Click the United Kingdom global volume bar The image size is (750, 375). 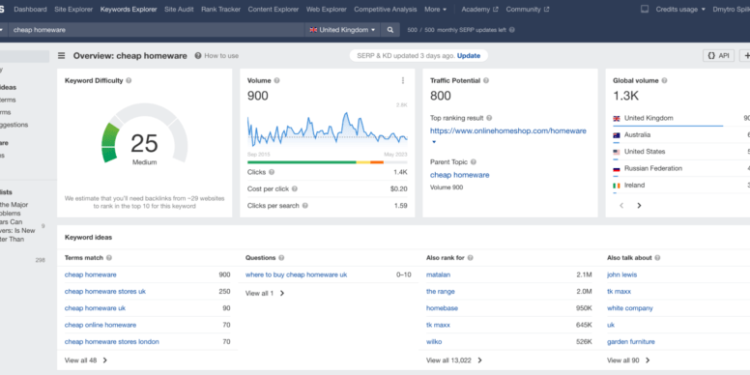tap(668, 126)
